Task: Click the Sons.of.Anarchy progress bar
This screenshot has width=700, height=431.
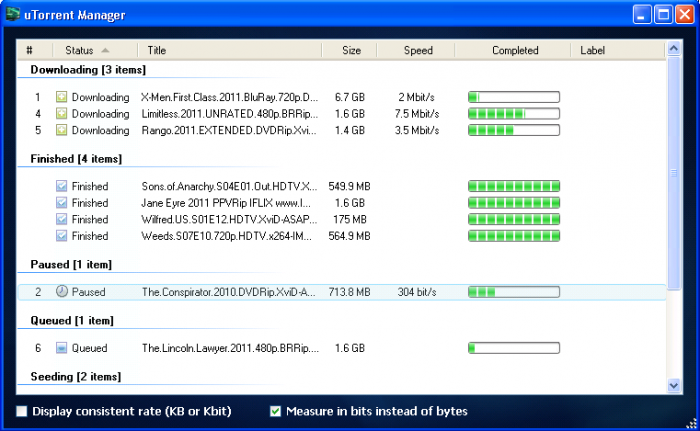Action: point(514,186)
